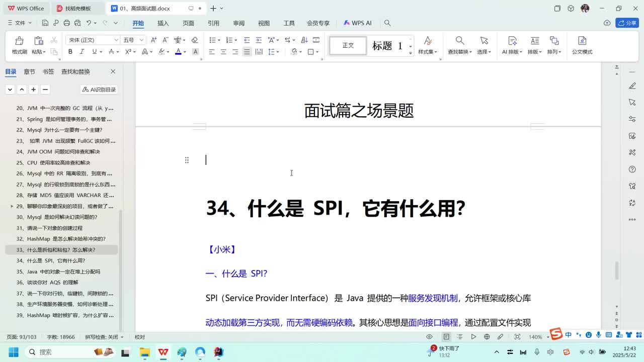Click the text highlight color button
The image size is (644, 362).
click(x=162, y=52)
